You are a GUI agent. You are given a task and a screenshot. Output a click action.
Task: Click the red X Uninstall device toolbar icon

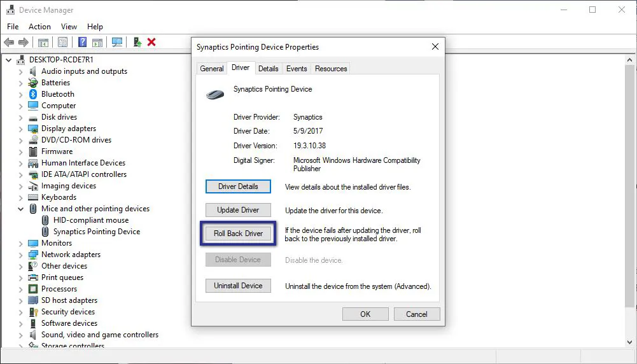tap(151, 42)
